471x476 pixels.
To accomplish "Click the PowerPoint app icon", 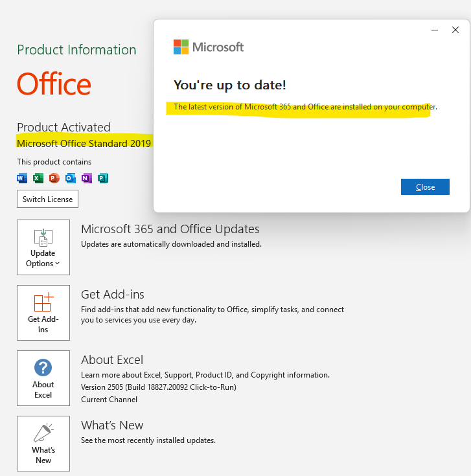I will pos(54,178).
